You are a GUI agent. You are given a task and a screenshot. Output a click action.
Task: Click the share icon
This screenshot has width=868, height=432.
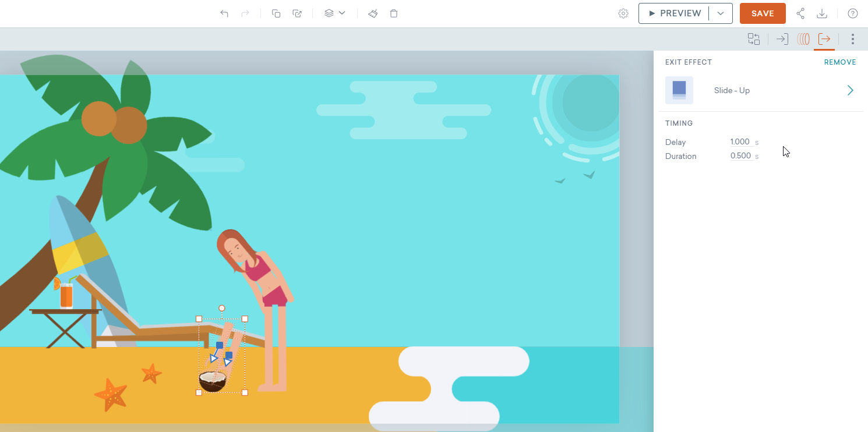[800, 13]
